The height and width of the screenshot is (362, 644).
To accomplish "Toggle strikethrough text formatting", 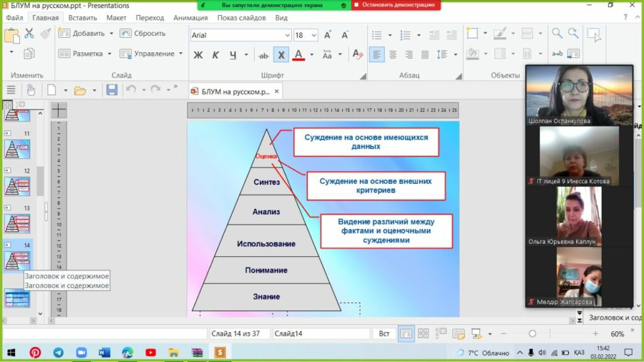I will pos(264,55).
